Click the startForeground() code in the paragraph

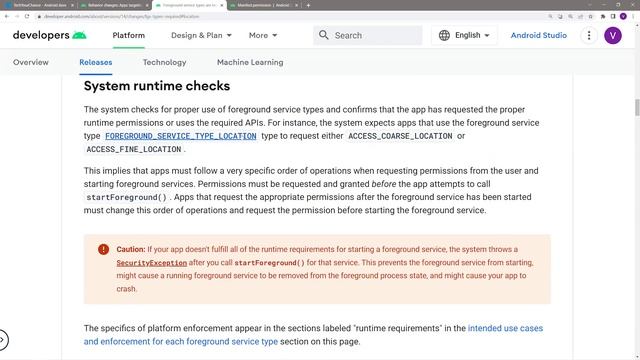click(127, 197)
